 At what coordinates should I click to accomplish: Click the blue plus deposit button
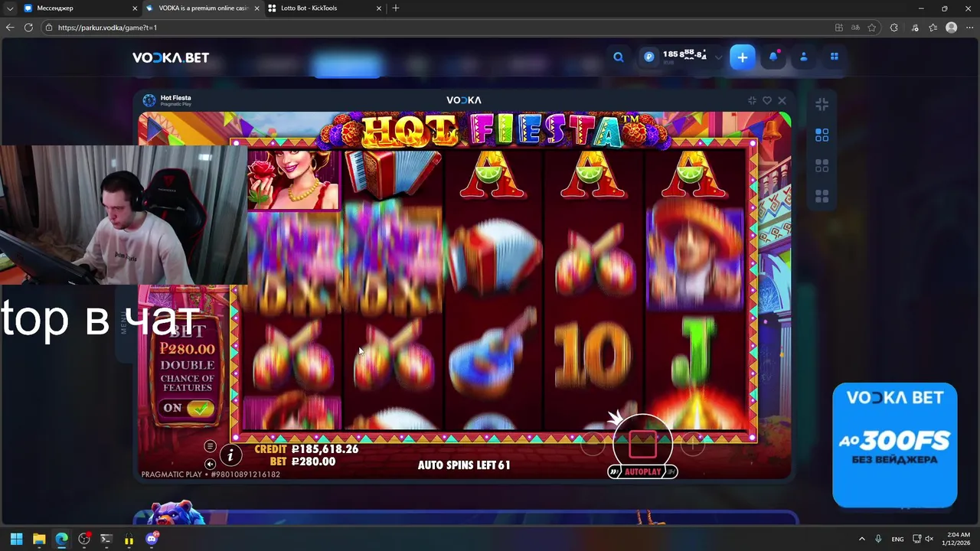[x=742, y=57]
